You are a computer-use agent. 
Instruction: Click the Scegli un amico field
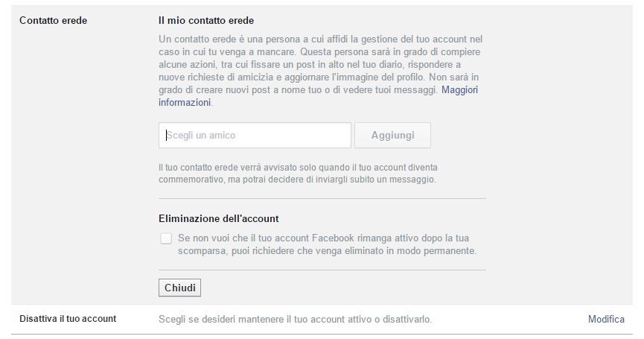pyautogui.click(x=255, y=136)
